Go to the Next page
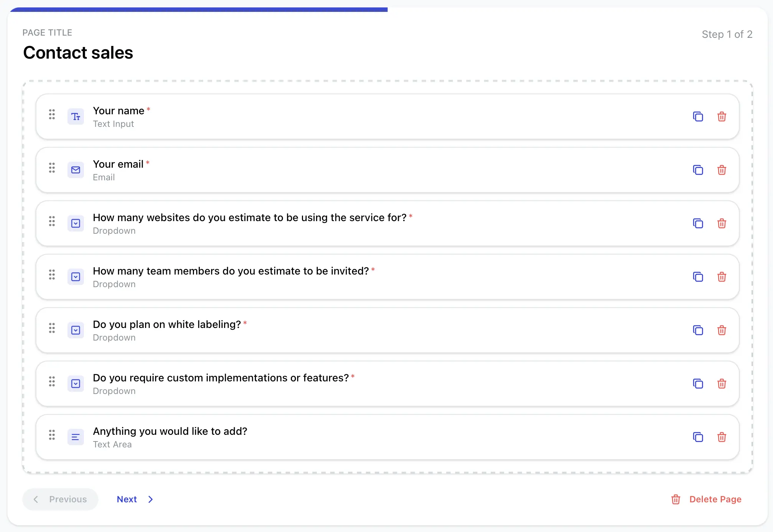 point(127,499)
